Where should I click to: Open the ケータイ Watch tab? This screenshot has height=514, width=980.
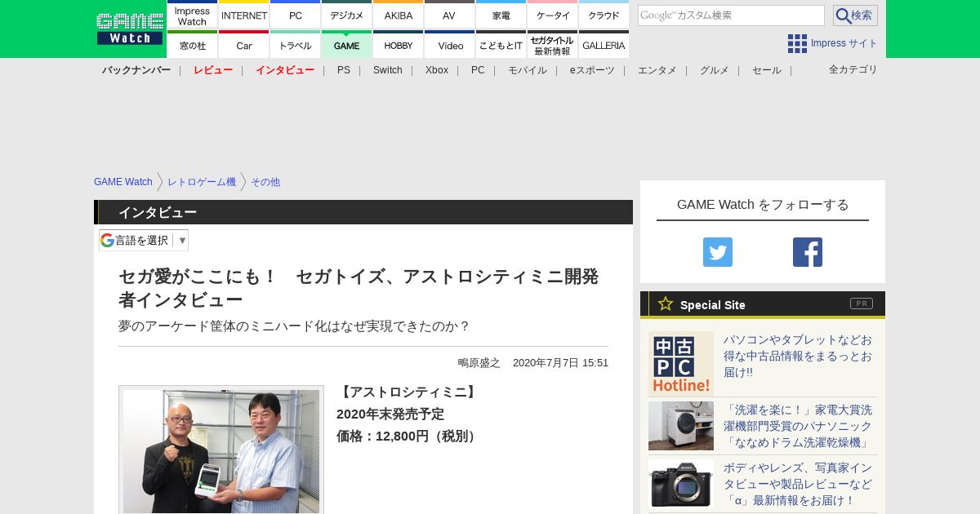[x=552, y=15]
